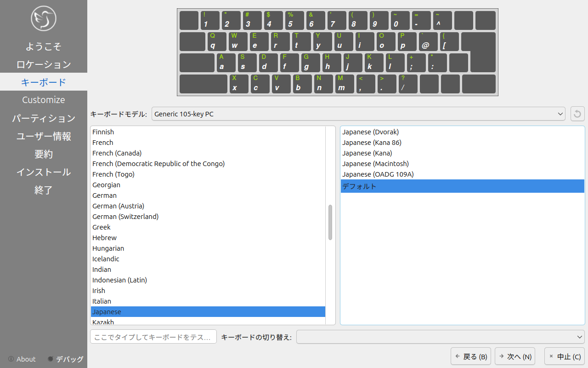Image resolution: width=588 pixels, height=368 pixels.
Task: Choose the Japanese (OADG 109A) variant
Action: [462, 174]
